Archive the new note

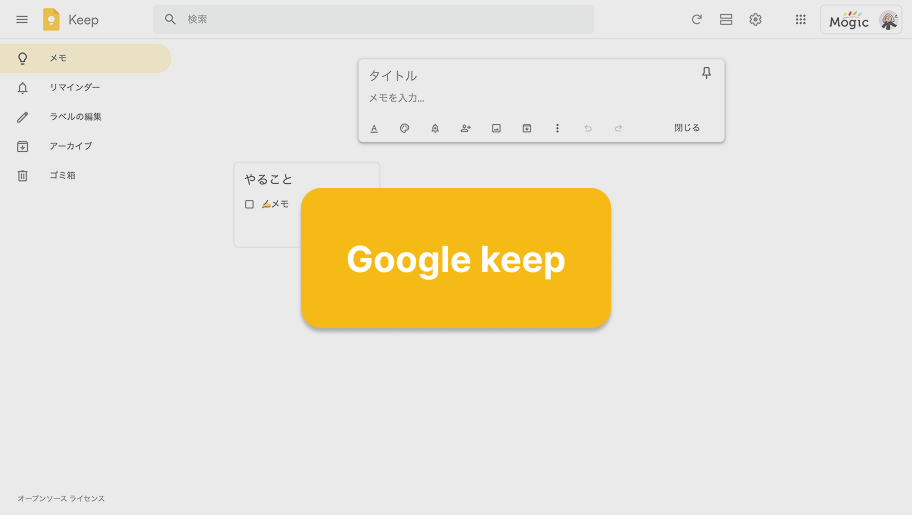(x=526, y=128)
